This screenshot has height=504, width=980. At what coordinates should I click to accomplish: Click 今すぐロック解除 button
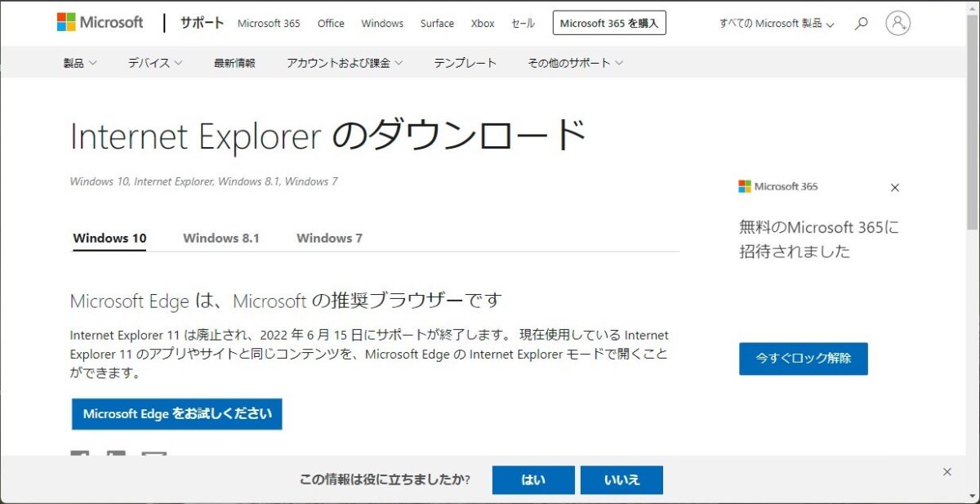[x=804, y=359]
